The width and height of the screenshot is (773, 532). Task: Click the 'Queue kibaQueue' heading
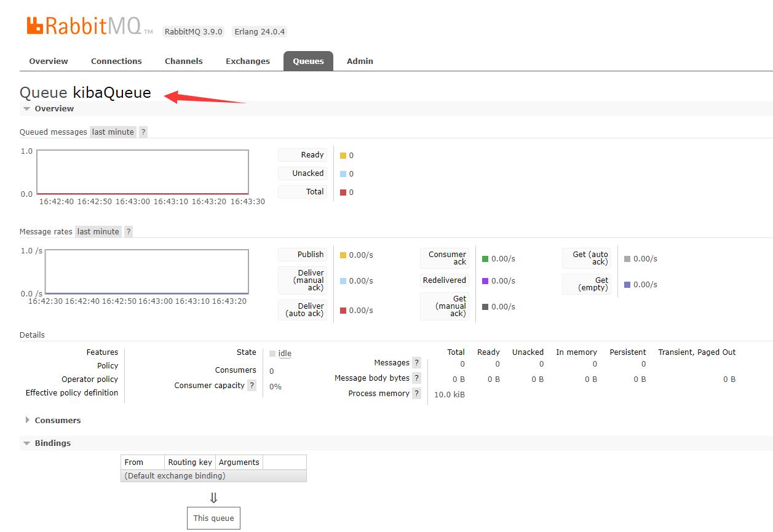click(x=85, y=93)
